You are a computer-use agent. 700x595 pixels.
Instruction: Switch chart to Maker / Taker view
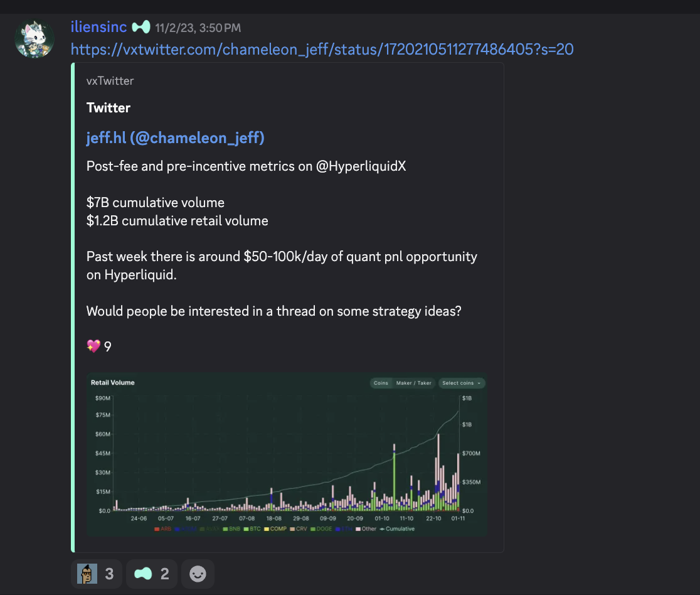413,383
